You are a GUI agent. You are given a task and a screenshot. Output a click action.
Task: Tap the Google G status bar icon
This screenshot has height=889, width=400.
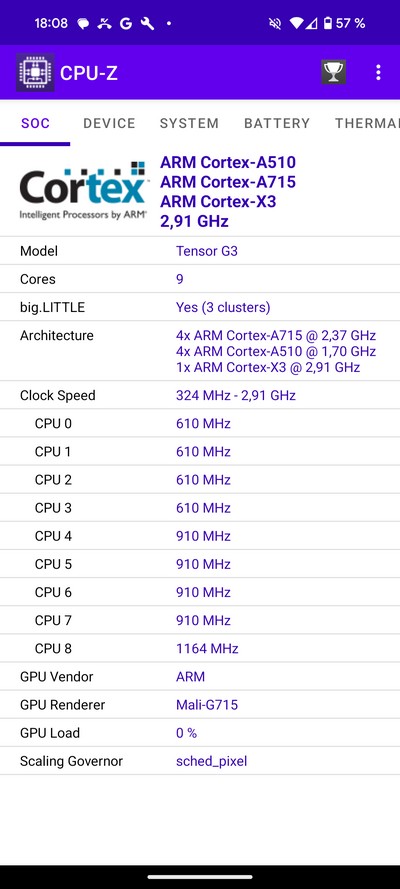click(126, 23)
